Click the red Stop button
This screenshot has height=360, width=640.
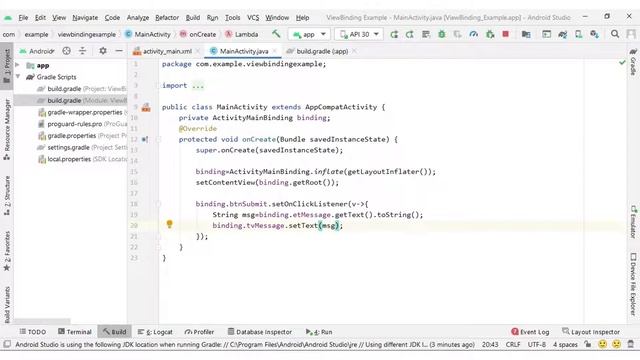coord(505,34)
